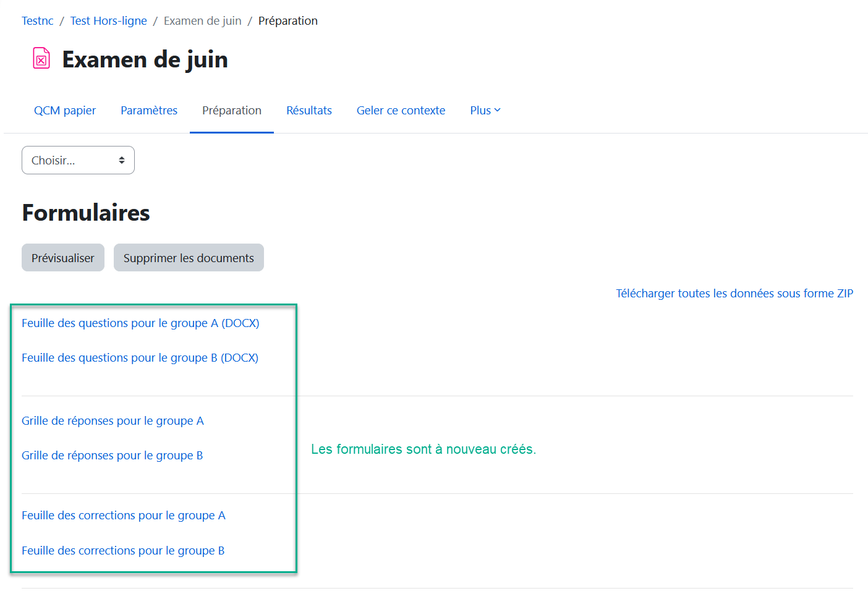Download all data as ZIP link
The height and width of the screenshot is (591, 868).
pyautogui.click(x=734, y=294)
